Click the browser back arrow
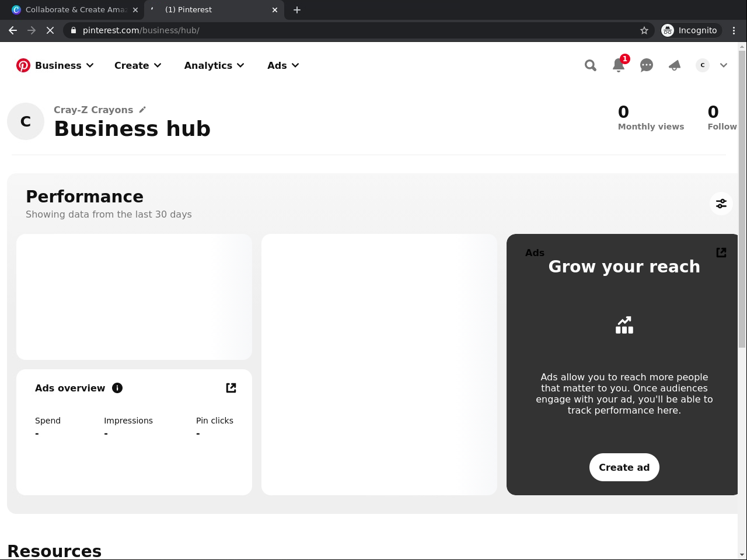Image resolution: width=747 pixels, height=560 pixels. pyautogui.click(x=13, y=30)
